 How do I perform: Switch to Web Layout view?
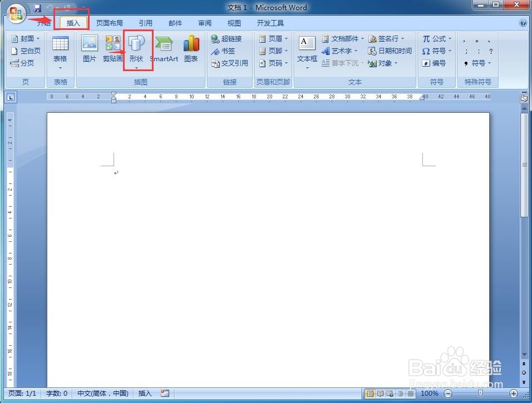390,394
